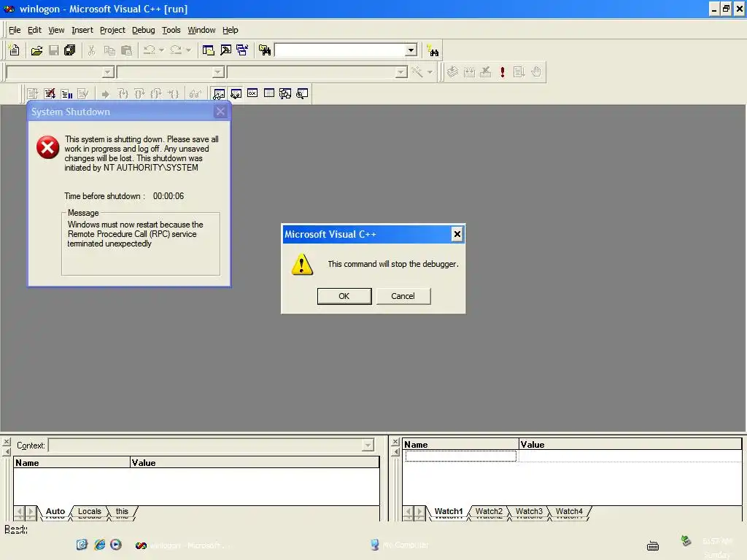Click the empty Watch1 name cell

click(461, 456)
